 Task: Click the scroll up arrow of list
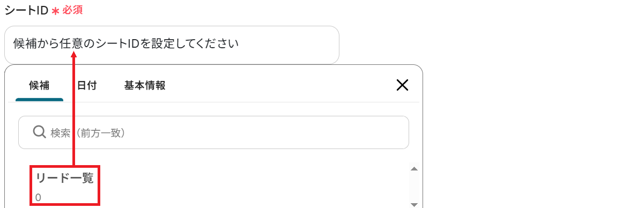pos(414,169)
